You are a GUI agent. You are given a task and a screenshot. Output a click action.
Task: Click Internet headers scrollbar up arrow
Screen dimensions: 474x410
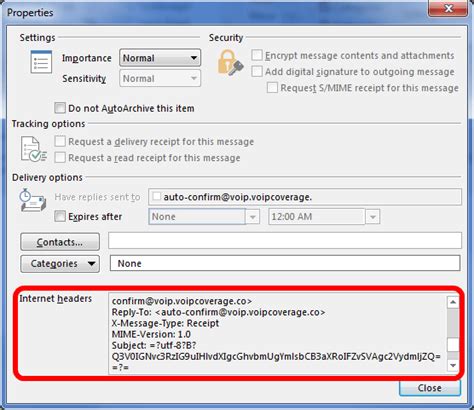click(x=453, y=302)
